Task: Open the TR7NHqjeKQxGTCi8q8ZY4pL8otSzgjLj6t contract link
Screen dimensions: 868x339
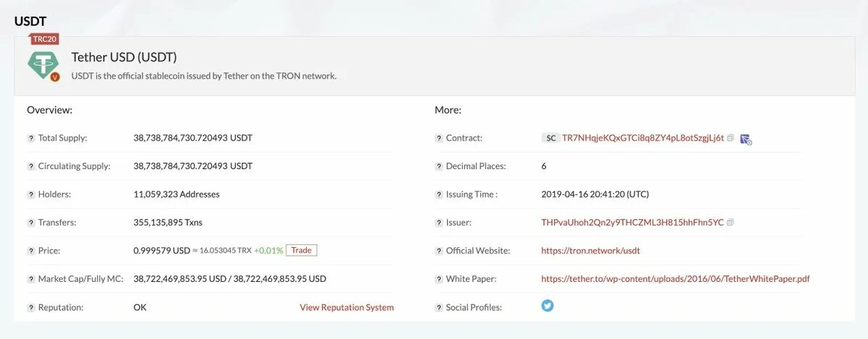Action: tap(642, 138)
